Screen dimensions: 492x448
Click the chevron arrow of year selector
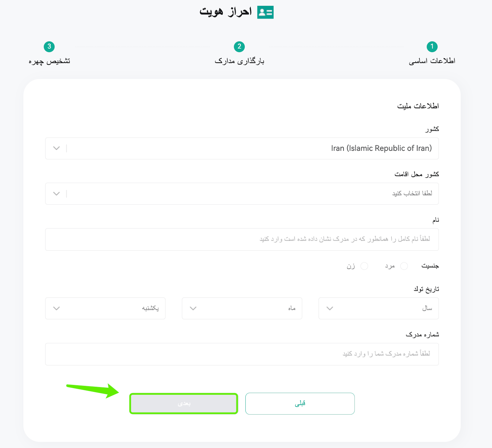(330, 308)
